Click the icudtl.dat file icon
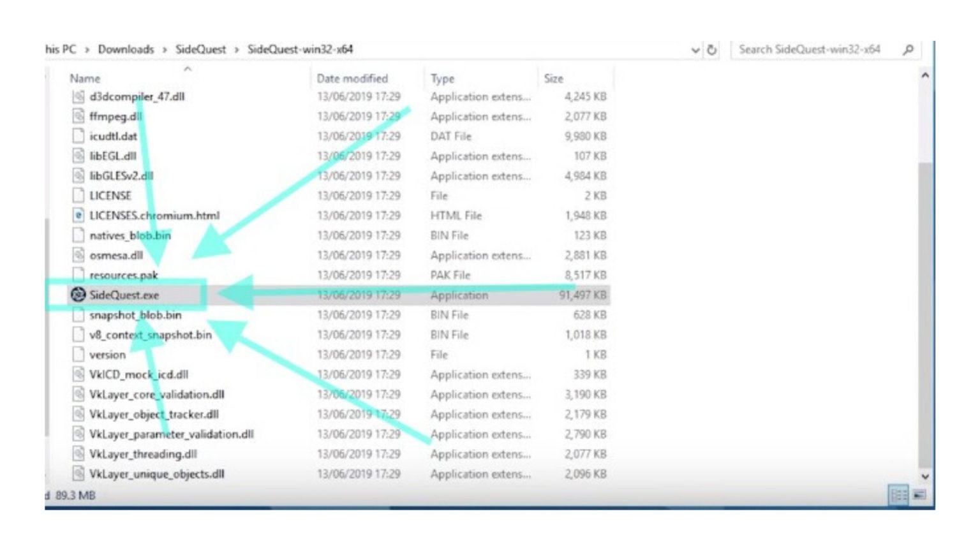This screenshot has height=551, width=980. 78,136
